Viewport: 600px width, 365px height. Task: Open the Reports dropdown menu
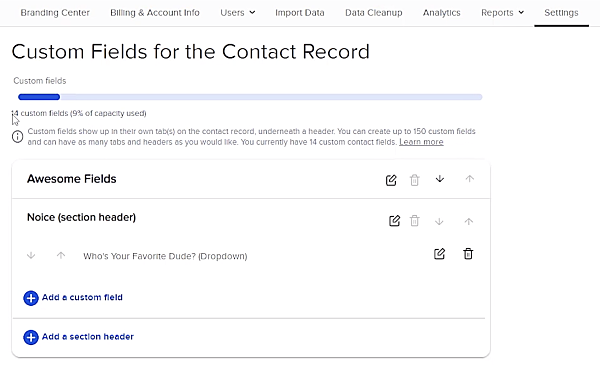coord(502,13)
